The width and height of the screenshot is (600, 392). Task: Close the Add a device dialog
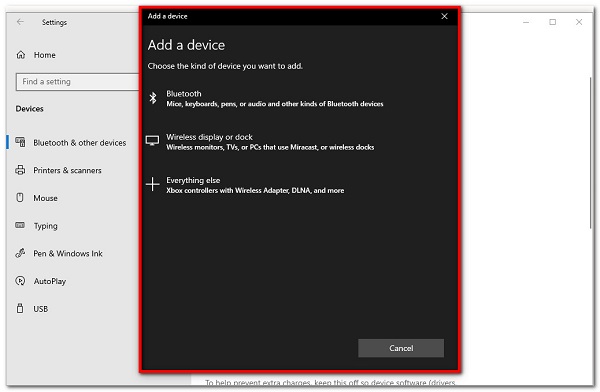444,16
